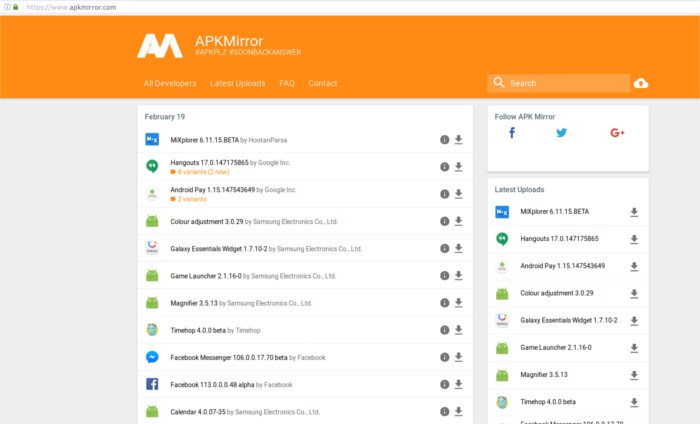700x424 pixels.
Task: Click the browser address bar URL
Action: click(71, 7)
